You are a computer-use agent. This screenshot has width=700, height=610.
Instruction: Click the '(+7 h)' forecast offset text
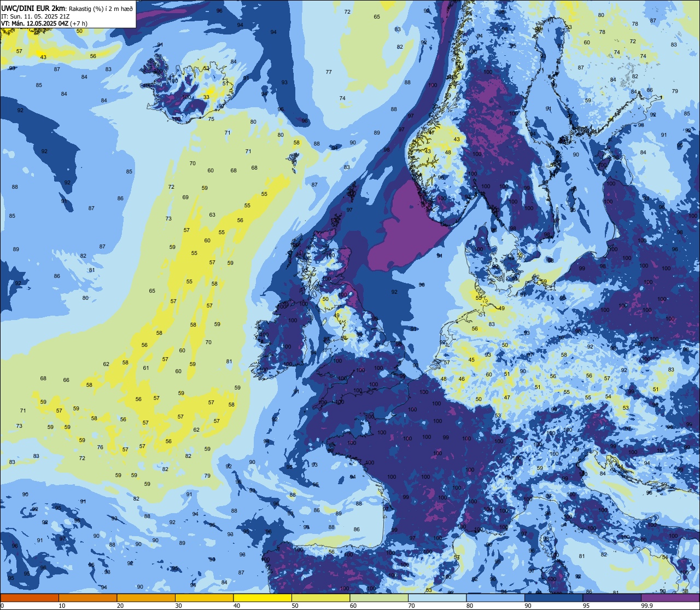(x=80, y=24)
